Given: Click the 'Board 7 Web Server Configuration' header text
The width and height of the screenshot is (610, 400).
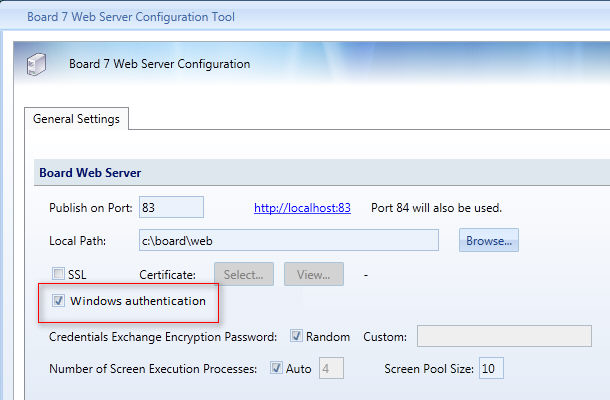Looking at the screenshot, I should pyautogui.click(x=160, y=64).
